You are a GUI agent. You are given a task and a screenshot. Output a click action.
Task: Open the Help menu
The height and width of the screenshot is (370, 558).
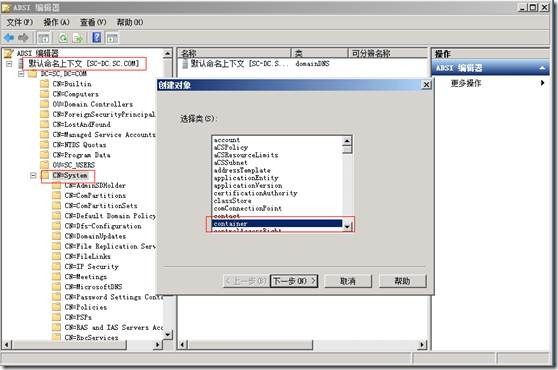tap(130, 22)
